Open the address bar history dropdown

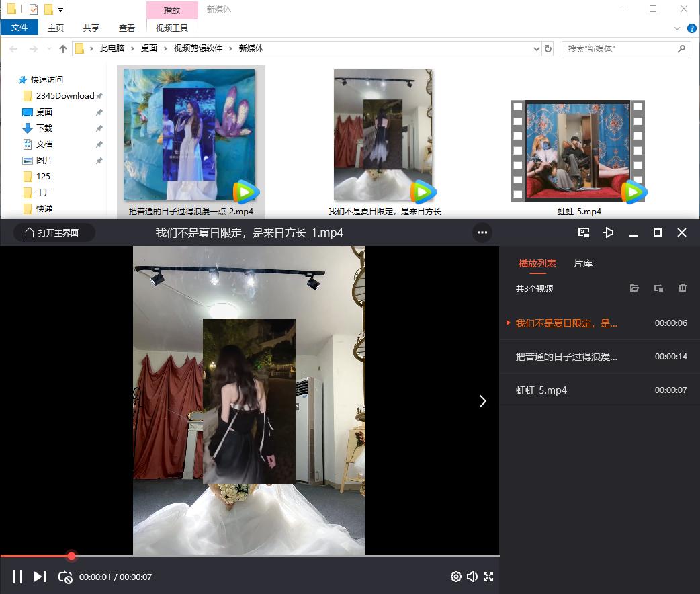tap(535, 48)
